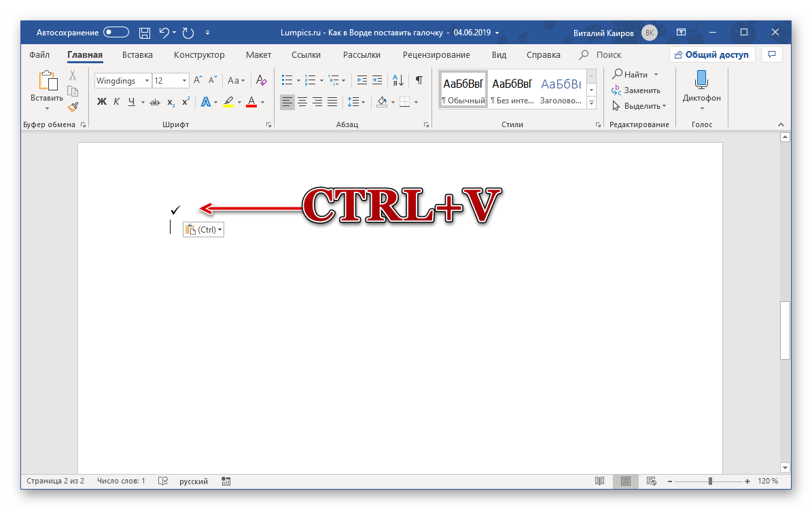Clear all formatting from text
812x510 pixels.
262,80
